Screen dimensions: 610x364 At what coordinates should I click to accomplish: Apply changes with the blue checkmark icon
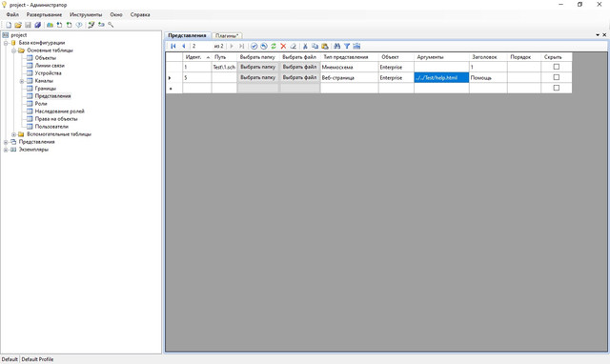(x=254, y=46)
